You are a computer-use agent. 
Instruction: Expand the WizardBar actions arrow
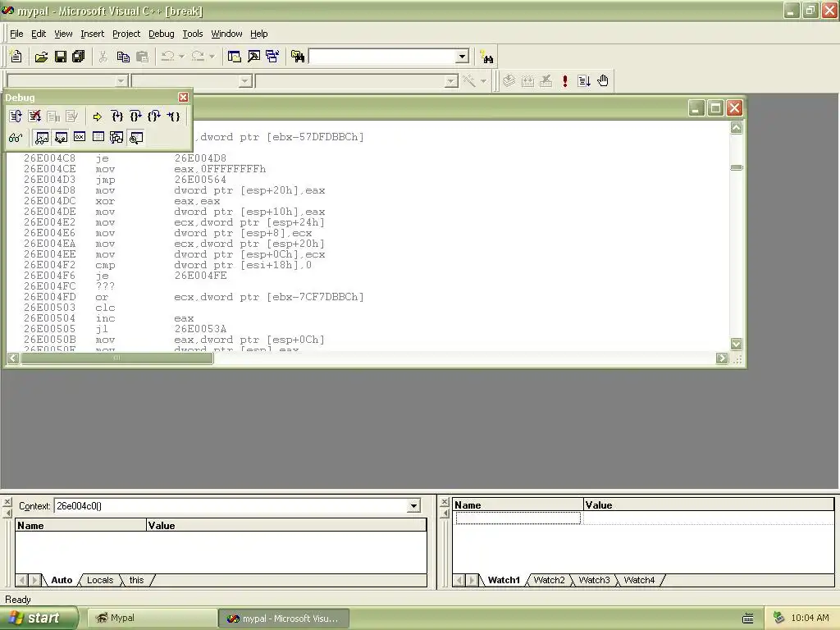(483, 81)
